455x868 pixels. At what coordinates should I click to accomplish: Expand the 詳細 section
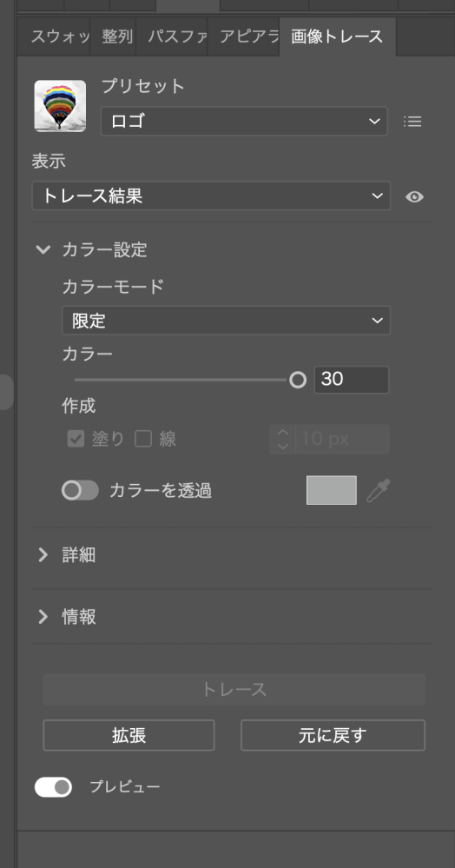click(x=43, y=554)
